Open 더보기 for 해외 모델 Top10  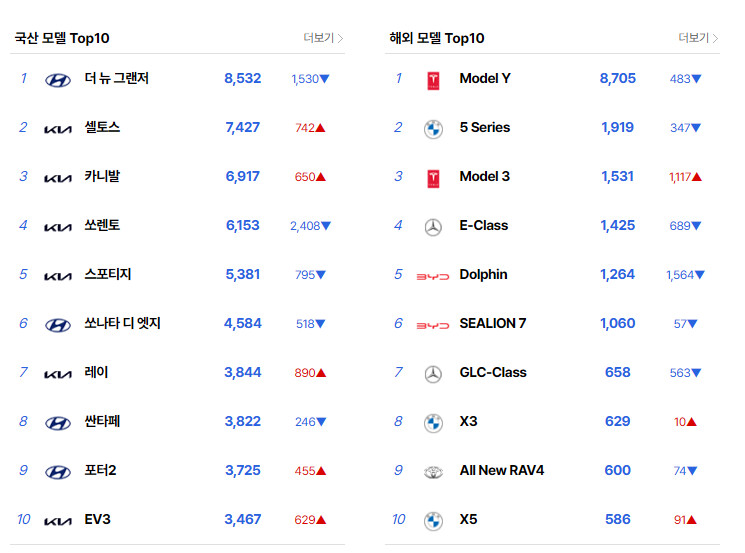tap(698, 38)
